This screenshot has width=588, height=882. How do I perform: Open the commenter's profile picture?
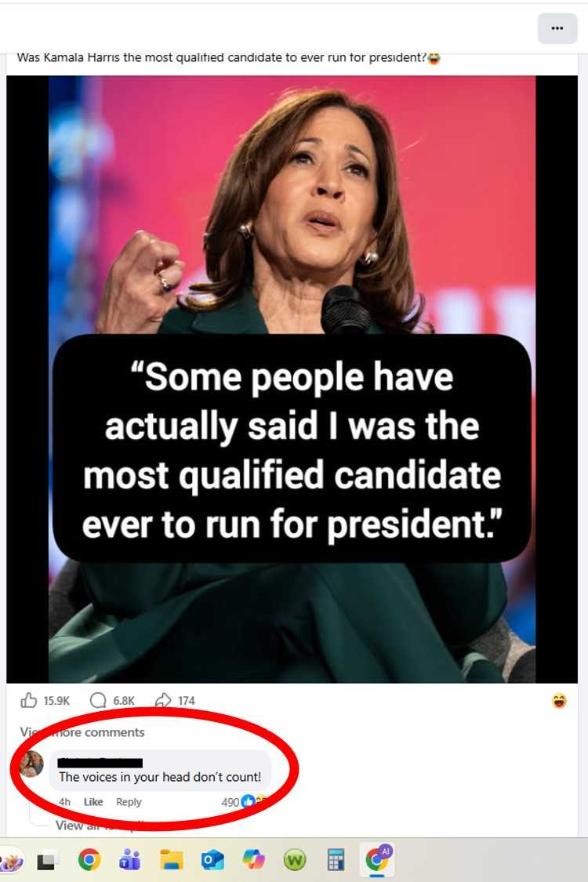[x=31, y=764]
